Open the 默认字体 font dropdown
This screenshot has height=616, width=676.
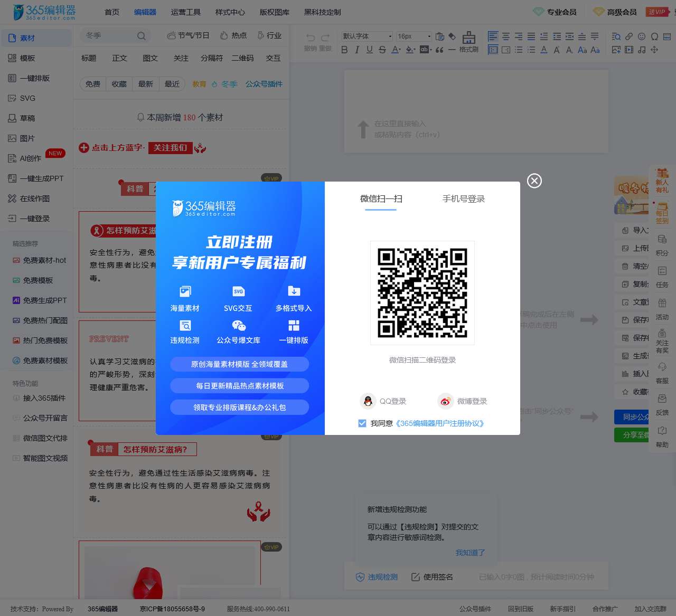click(367, 36)
